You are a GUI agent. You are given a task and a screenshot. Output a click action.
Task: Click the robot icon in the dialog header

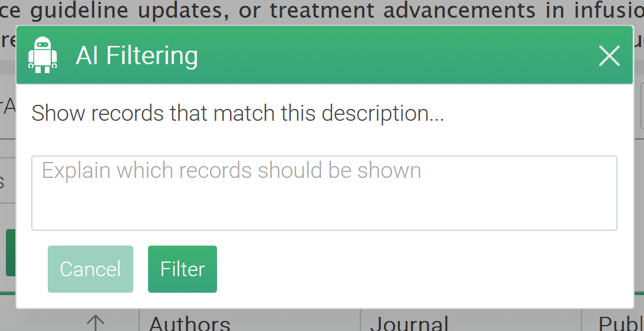click(x=42, y=55)
